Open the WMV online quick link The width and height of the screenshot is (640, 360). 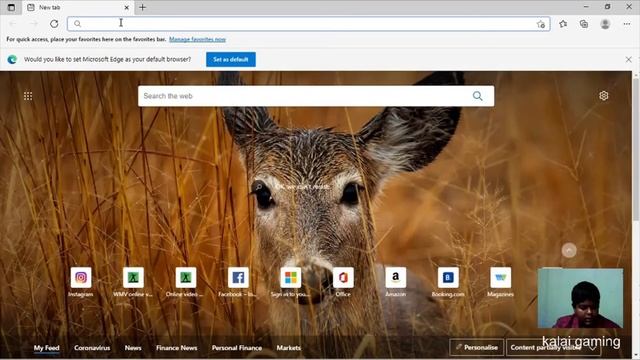133,282
